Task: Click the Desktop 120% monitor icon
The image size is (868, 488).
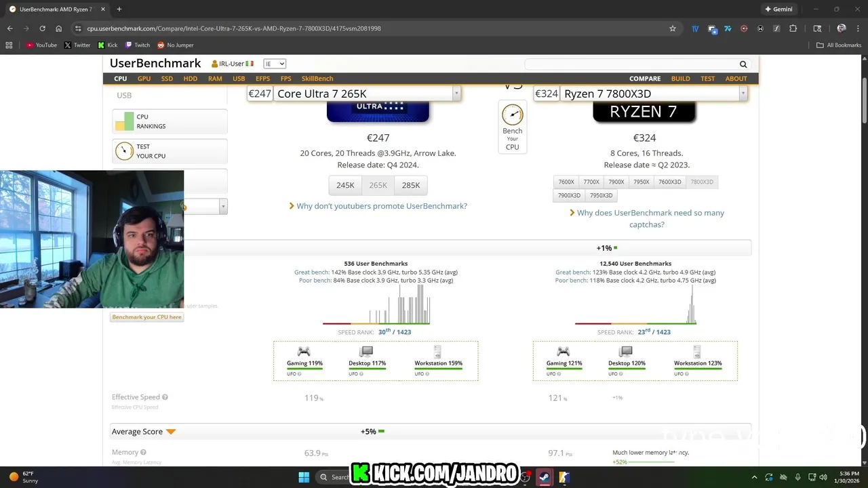Action: (626, 351)
